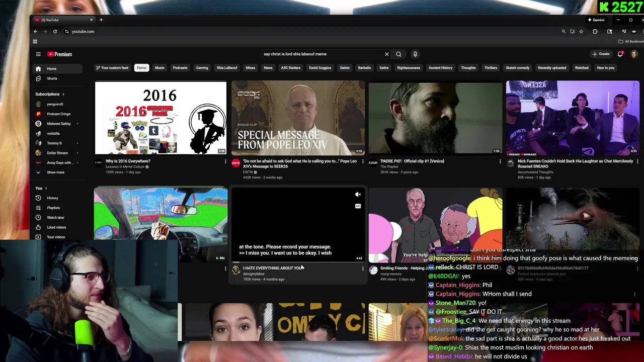The height and width of the screenshot is (362, 644).
Task: Expand the Subscriptions section
Action: (x=50, y=94)
